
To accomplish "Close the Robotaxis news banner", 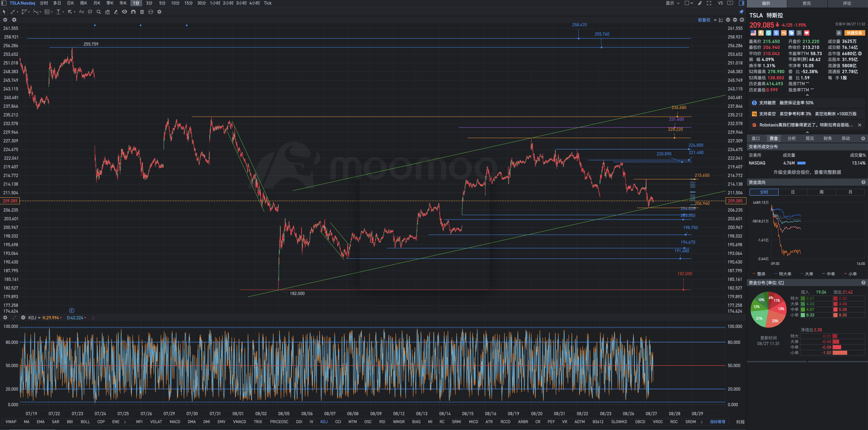I will (x=860, y=125).
